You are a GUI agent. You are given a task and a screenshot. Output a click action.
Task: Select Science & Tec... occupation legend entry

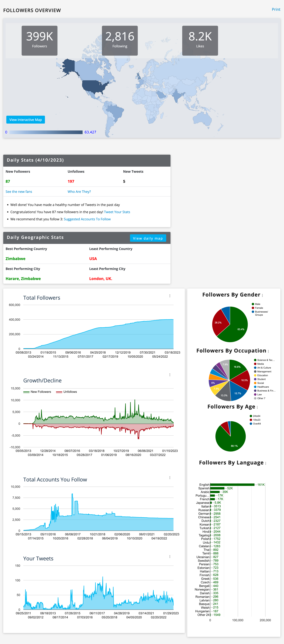pyautogui.click(x=264, y=360)
